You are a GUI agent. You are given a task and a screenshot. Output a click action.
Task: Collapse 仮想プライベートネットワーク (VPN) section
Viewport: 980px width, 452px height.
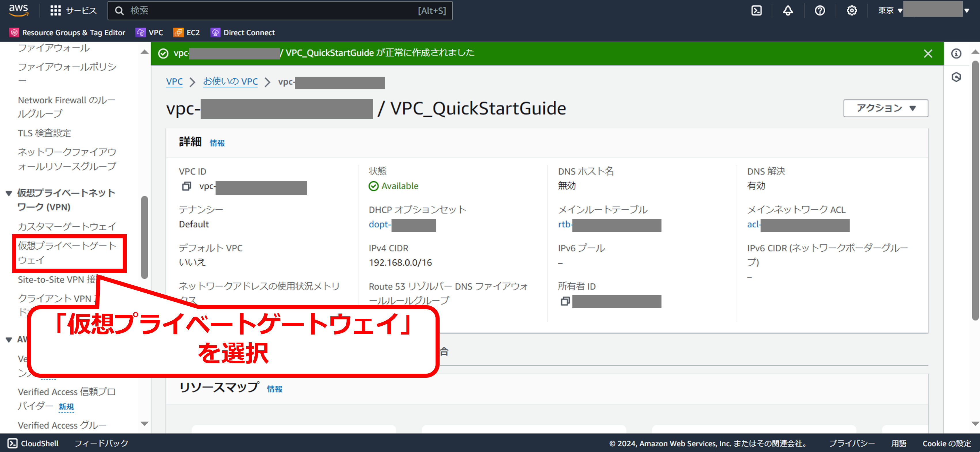[x=9, y=193]
